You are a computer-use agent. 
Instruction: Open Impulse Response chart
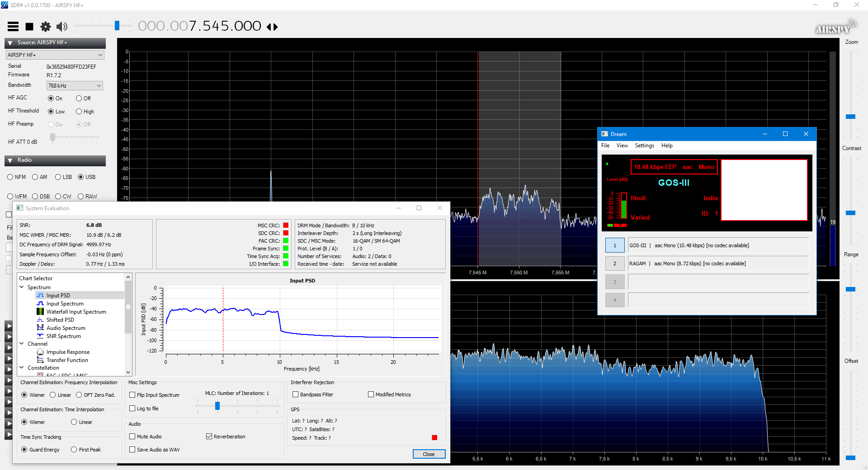[x=68, y=352]
